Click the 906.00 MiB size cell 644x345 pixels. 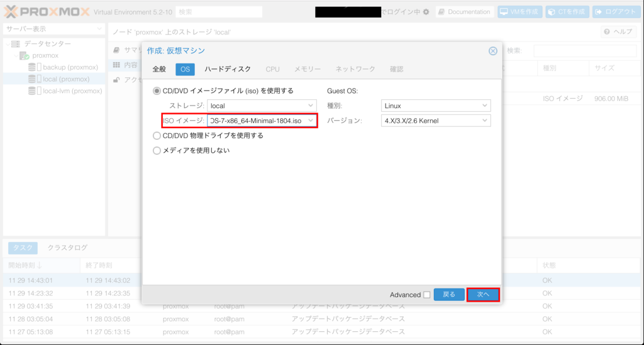611,99
